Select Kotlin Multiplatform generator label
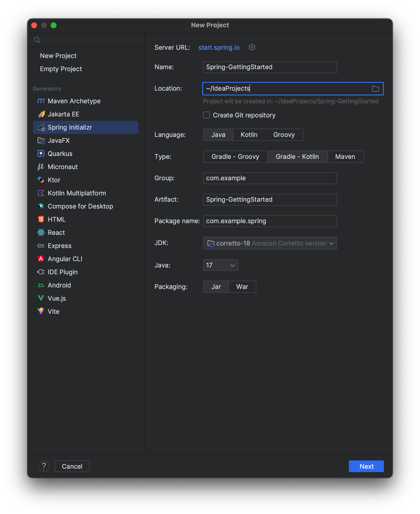 tap(77, 193)
